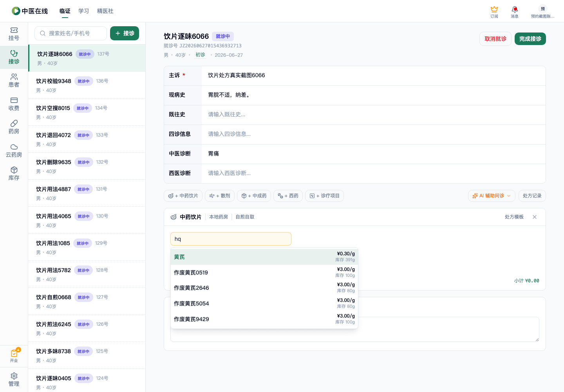The width and height of the screenshot is (564, 392).
Task: Select 作废黄芪2646 from suggestions
Action: coord(264,288)
